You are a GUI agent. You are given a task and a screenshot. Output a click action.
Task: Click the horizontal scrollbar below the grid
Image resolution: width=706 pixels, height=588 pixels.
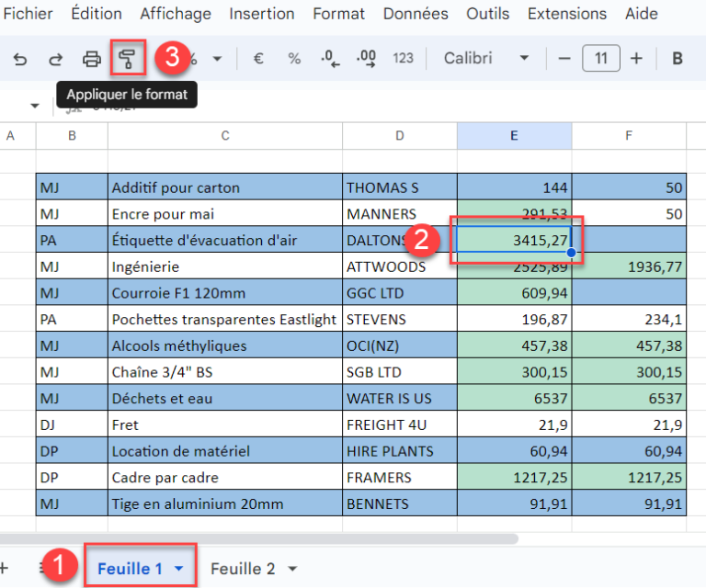point(259,538)
